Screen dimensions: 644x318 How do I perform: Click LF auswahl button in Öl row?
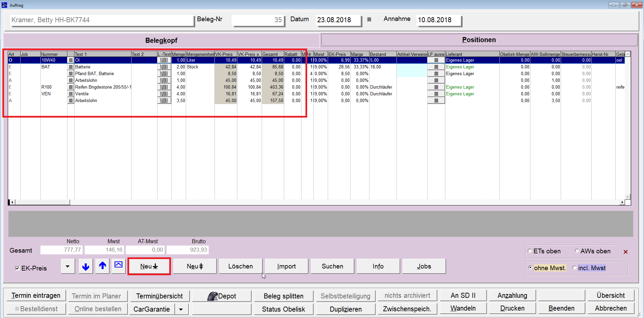click(x=436, y=60)
